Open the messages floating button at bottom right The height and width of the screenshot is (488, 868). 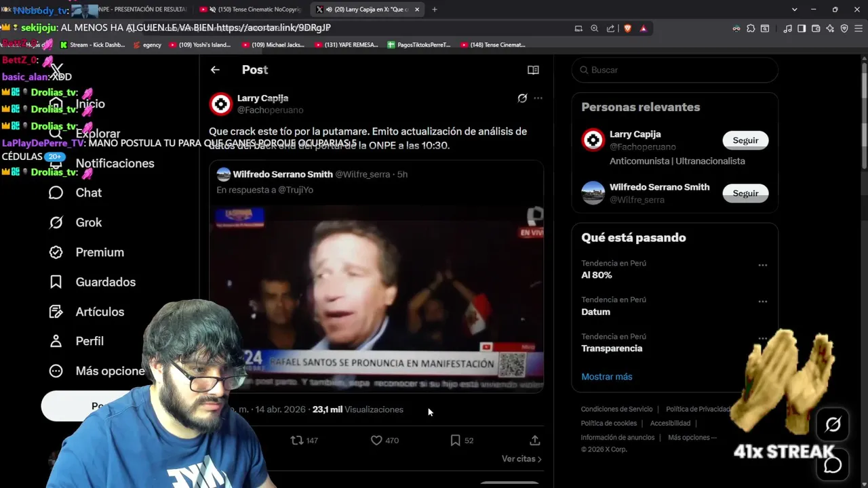coord(833,465)
